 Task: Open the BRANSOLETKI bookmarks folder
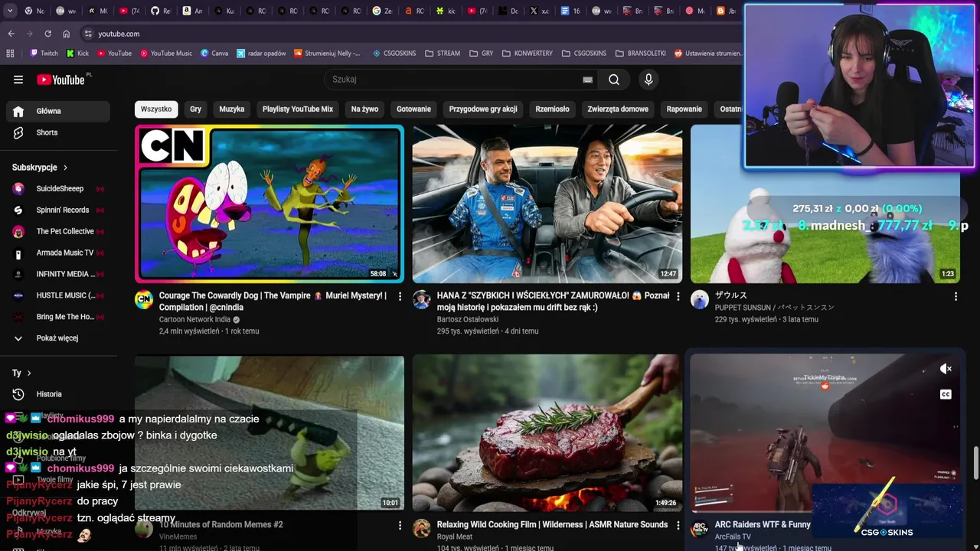coord(639,54)
